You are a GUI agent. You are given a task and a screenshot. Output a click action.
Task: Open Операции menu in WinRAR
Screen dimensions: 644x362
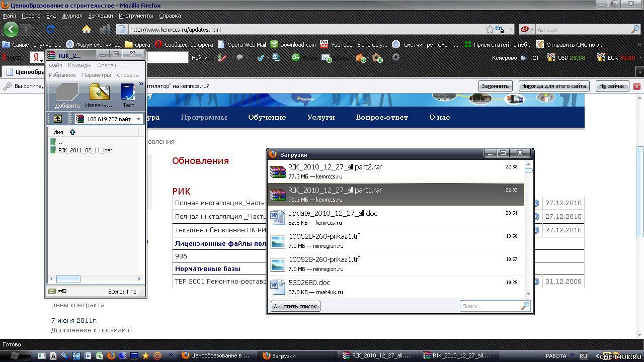click(110, 65)
